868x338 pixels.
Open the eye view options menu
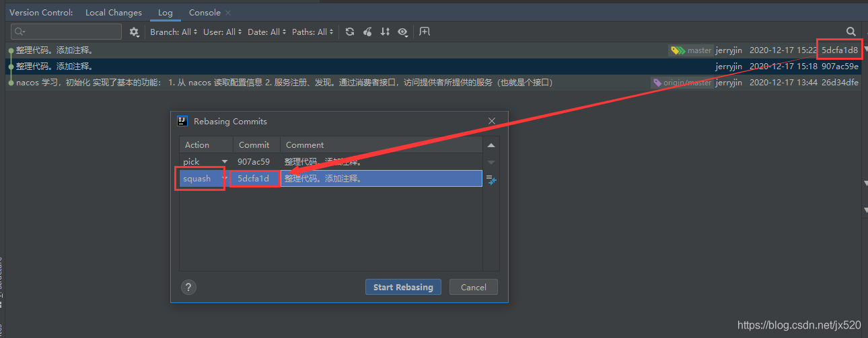(402, 32)
